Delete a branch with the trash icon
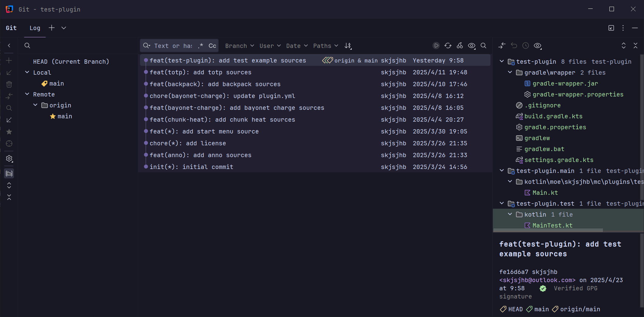Viewport: 644px width, 317px height. click(x=9, y=84)
